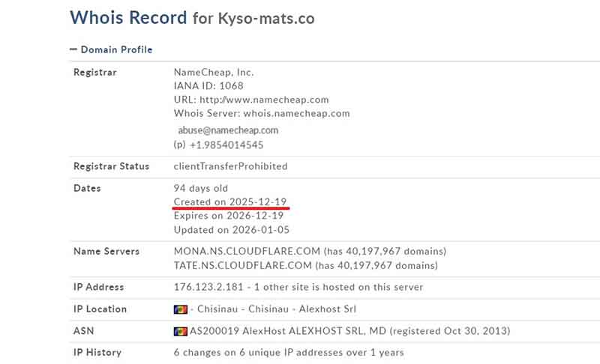Click the Moldova flag in ASN row
This screenshot has width=600, height=364.
tap(179, 331)
